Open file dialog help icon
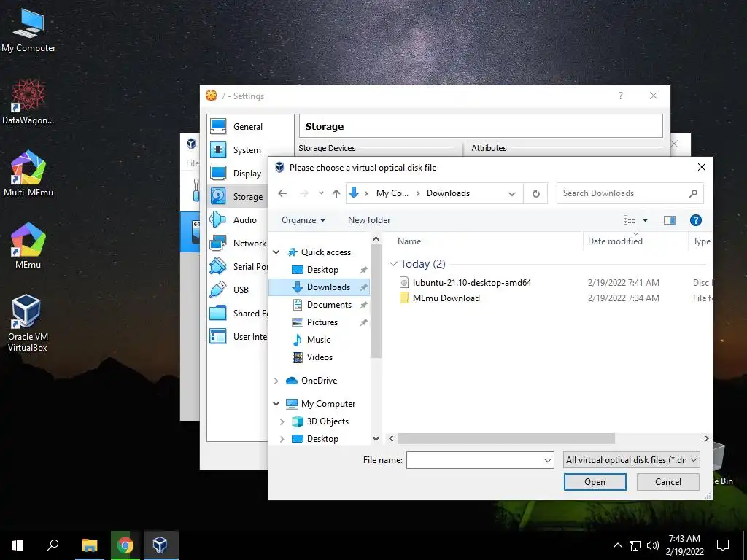 (x=695, y=220)
